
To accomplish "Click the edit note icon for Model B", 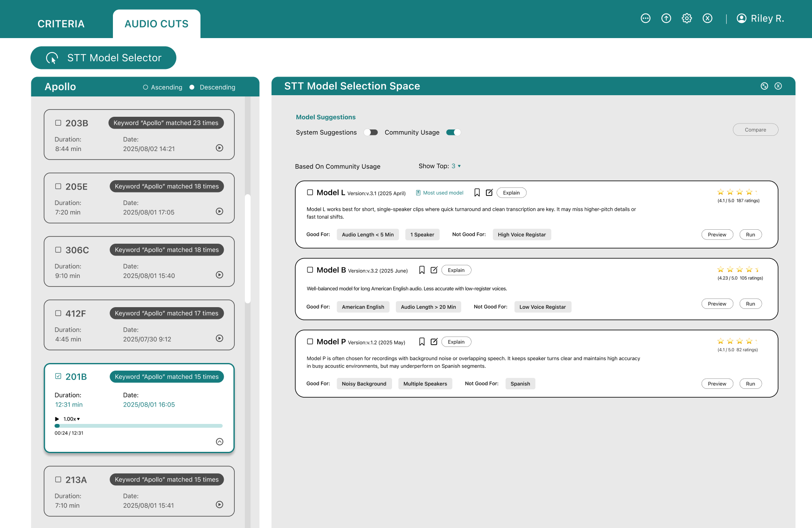I will [x=434, y=270].
